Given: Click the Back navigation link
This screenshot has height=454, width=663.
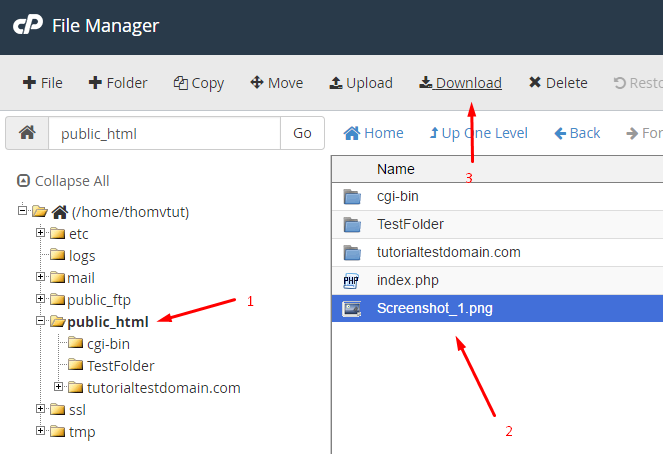Looking at the screenshot, I should (577, 133).
